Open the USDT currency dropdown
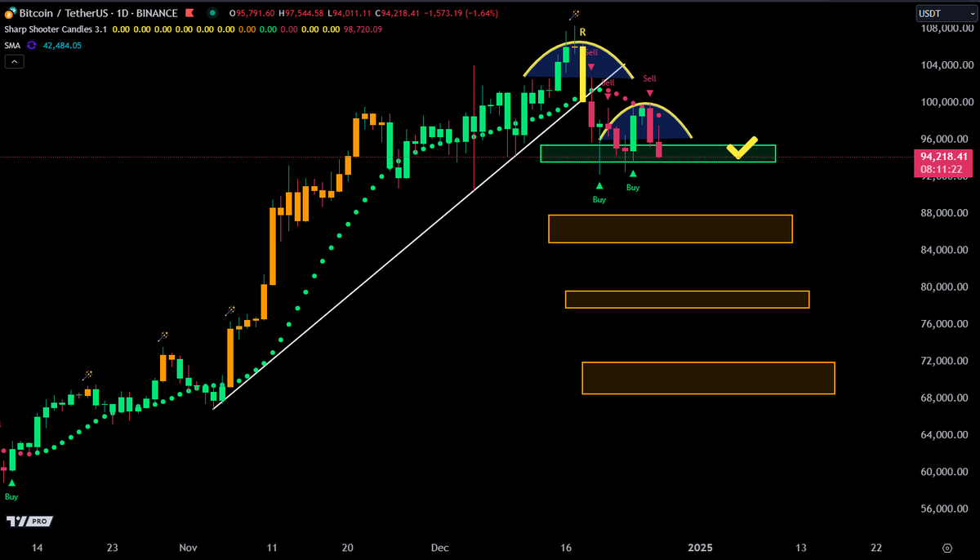This screenshot has height=560, width=980. pyautogui.click(x=945, y=13)
